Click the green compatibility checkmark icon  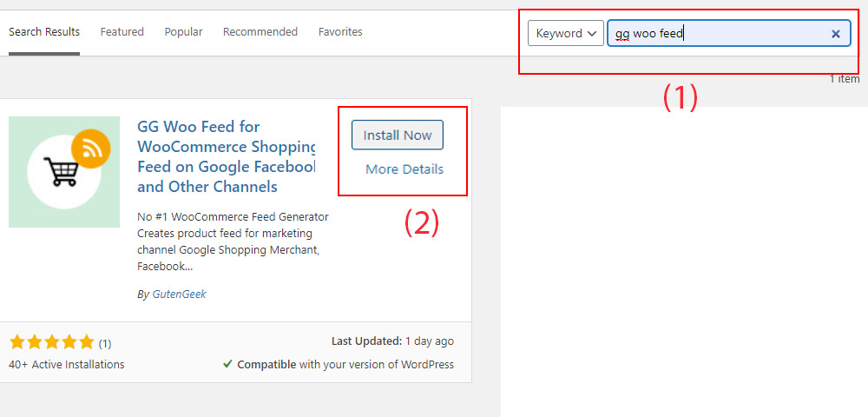pyautogui.click(x=227, y=364)
